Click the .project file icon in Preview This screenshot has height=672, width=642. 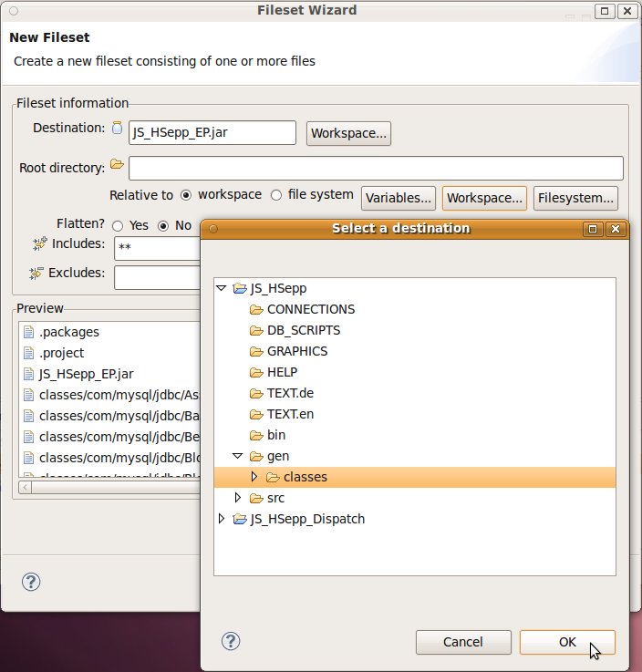28,353
